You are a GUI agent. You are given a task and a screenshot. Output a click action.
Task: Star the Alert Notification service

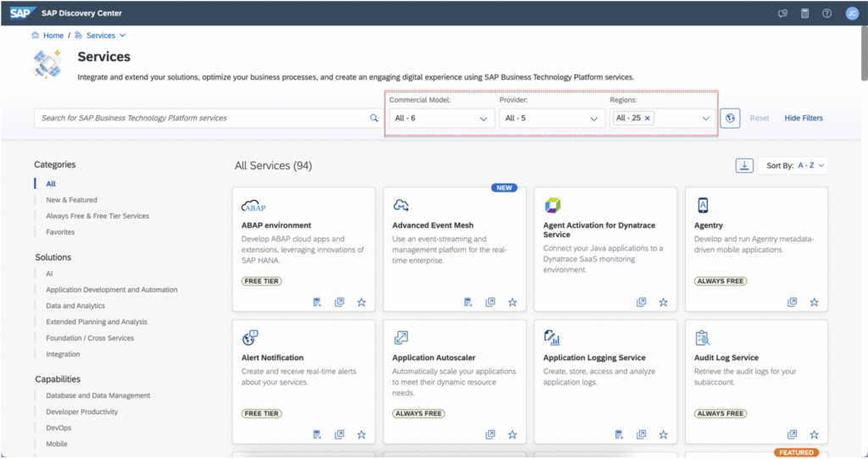coord(361,434)
